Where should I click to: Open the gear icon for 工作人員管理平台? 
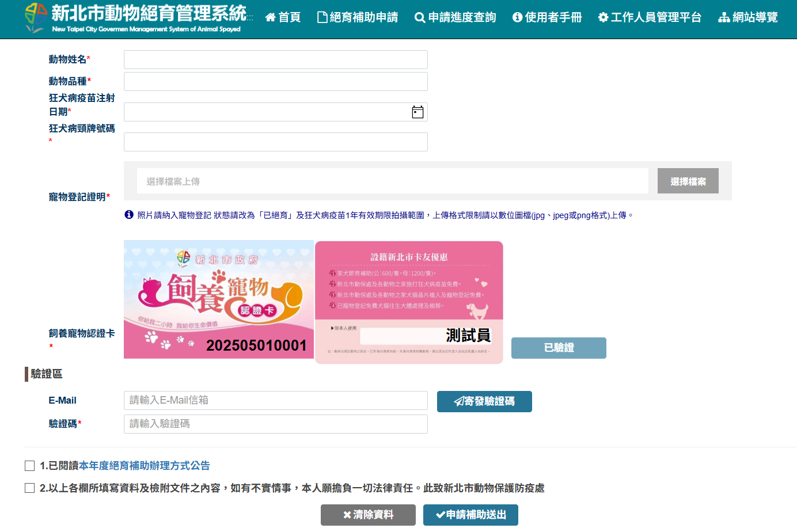[602, 17]
